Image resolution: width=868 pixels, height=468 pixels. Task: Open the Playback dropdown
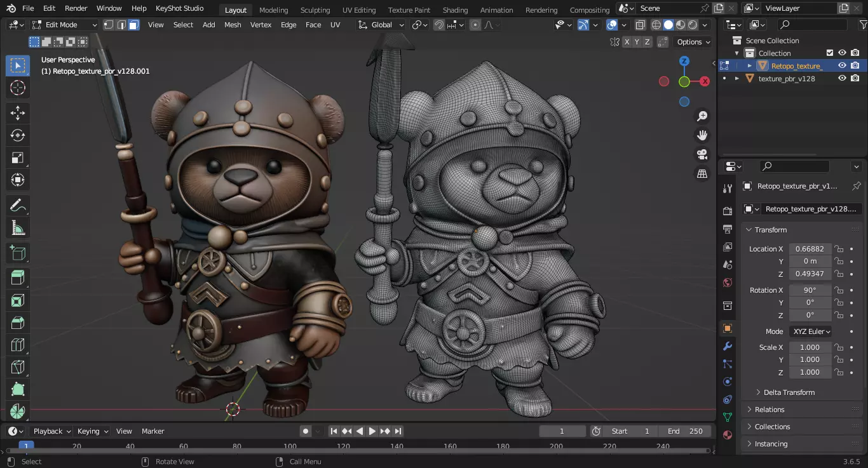(52, 431)
